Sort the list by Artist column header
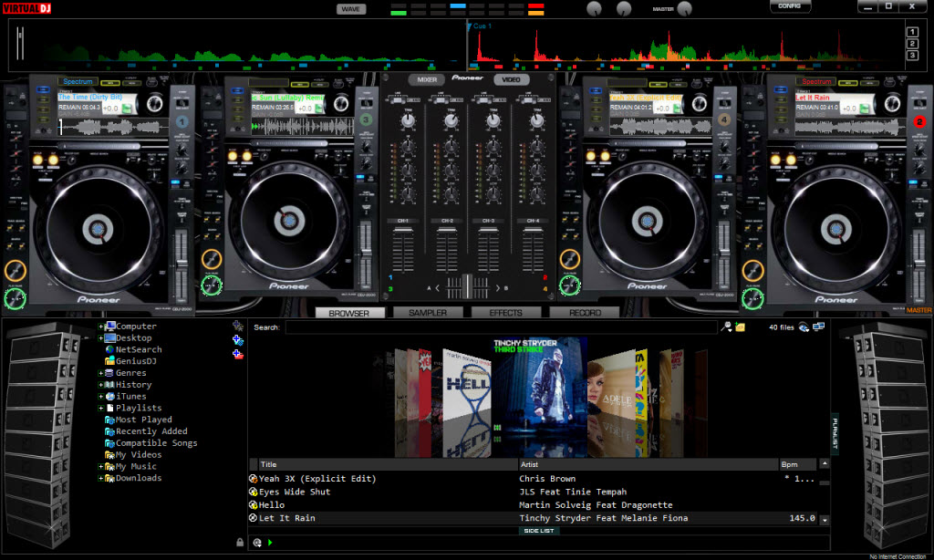Image resolution: width=934 pixels, height=560 pixels. coord(649,464)
